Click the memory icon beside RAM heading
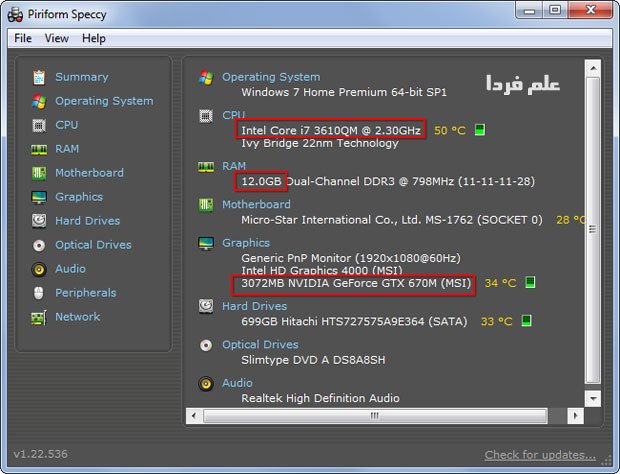The height and width of the screenshot is (474, 620). [x=206, y=167]
